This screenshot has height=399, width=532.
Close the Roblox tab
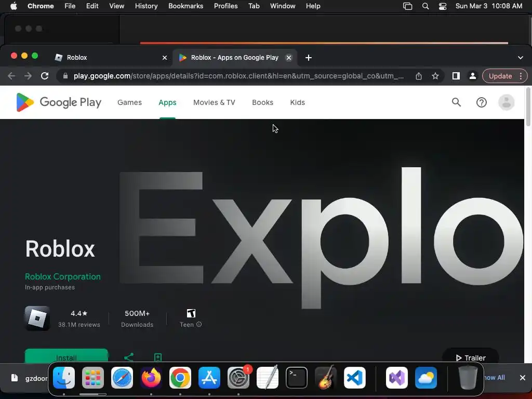point(165,58)
